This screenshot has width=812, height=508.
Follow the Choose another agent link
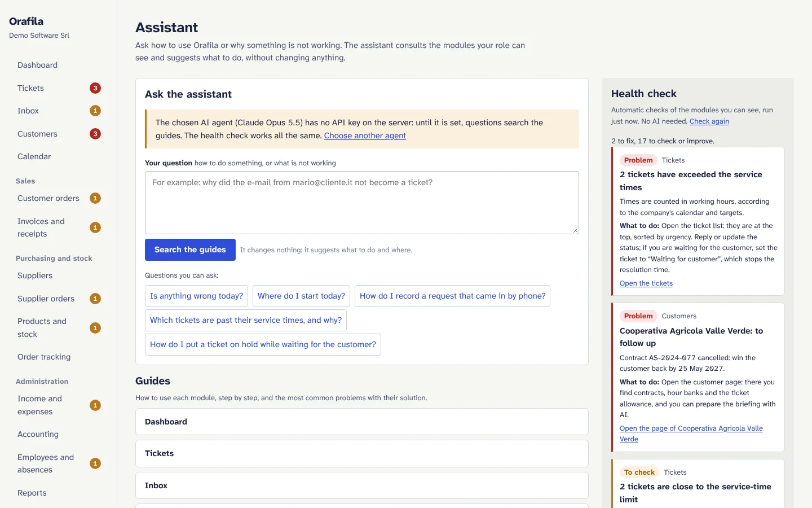click(365, 135)
